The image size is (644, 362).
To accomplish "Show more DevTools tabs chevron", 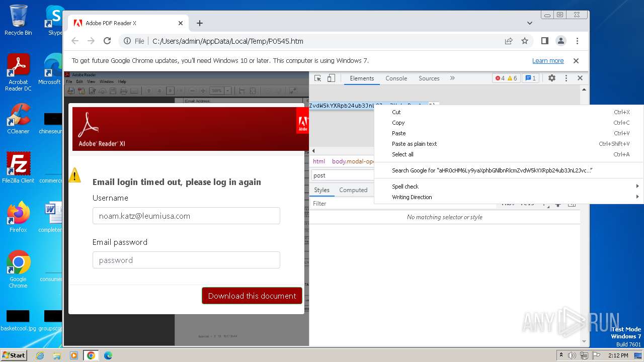I will pyautogui.click(x=452, y=78).
